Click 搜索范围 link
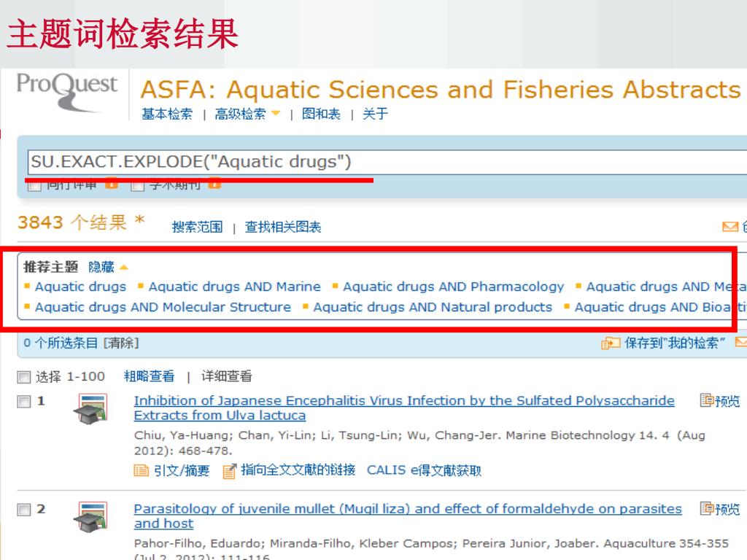747x560 pixels. 197,227
